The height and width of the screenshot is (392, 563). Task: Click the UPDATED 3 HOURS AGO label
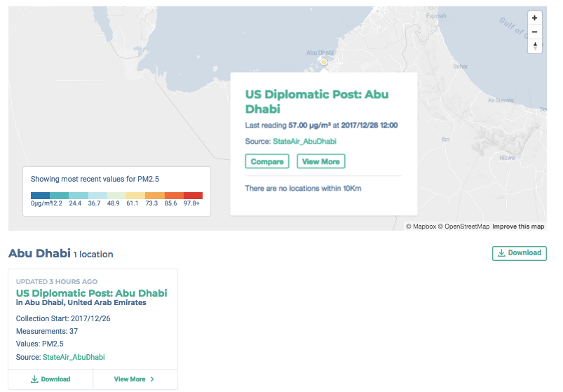[57, 282]
